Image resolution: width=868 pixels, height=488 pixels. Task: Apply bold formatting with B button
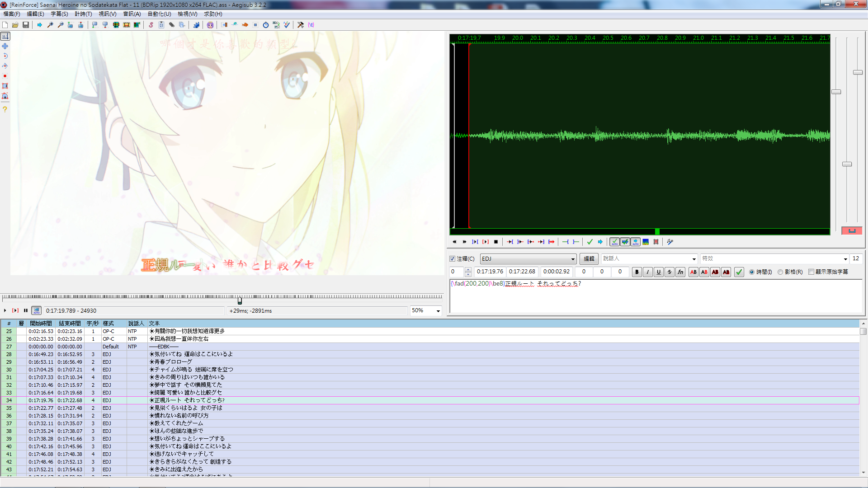pos(637,272)
